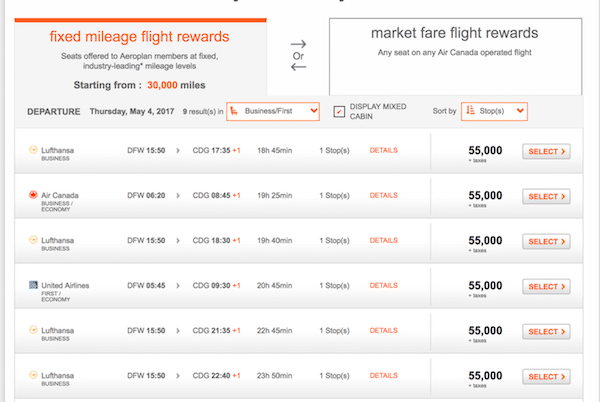Click "Any seat on any Air Canada operated flight"
Viewport: 600px width, 402px height.
[455, 53]
